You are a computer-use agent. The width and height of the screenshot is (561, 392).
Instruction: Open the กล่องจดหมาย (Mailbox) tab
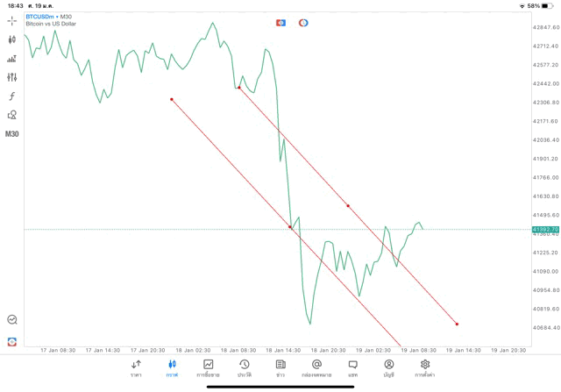(x=316, y=367)
